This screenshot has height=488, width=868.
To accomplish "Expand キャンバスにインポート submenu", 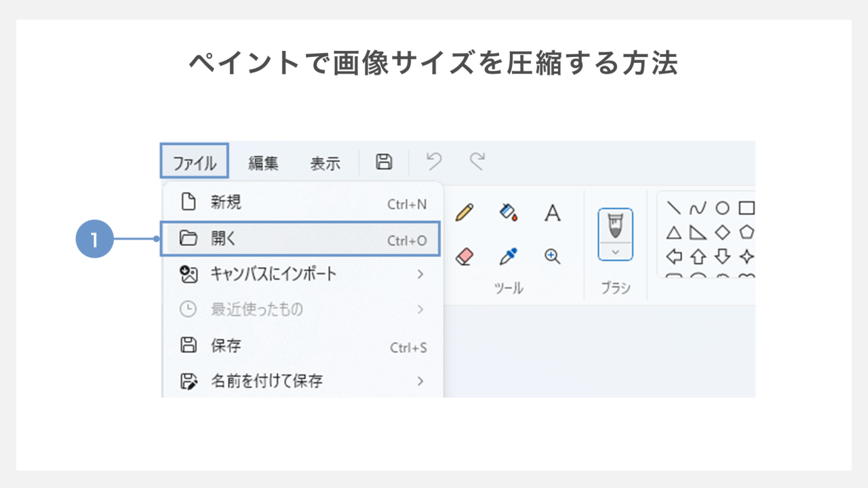I will [302, 274].
